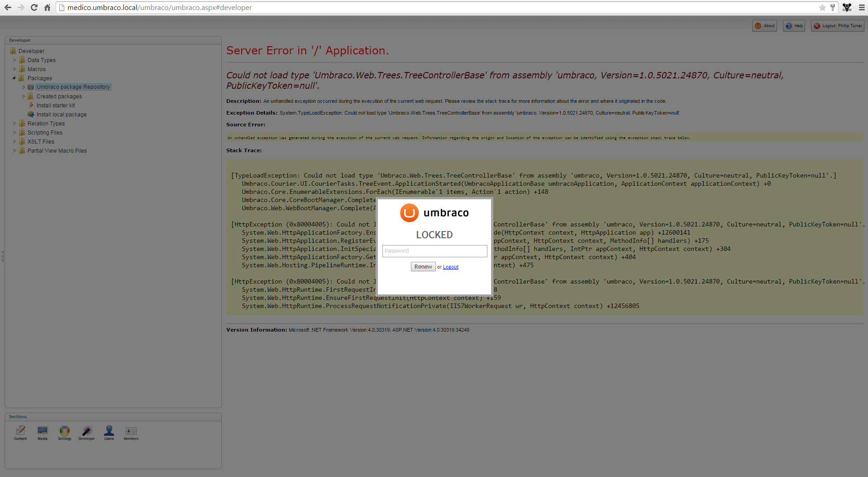The width and height of the screenshot is (868, 477).
Task: Select Created packages tree item
Action: [59, 96]
